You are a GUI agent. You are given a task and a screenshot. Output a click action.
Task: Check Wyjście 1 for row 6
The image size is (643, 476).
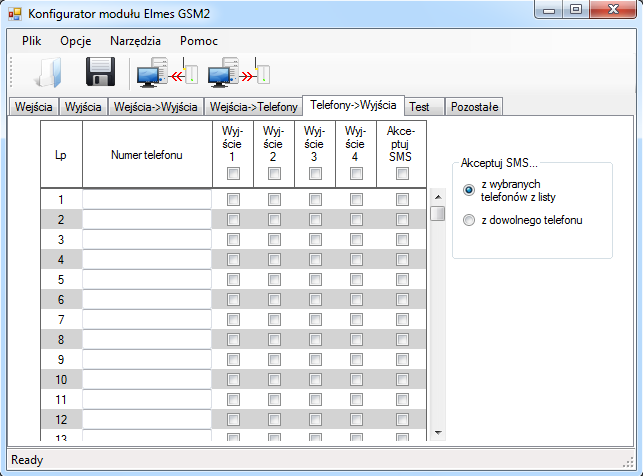[233, 300]
